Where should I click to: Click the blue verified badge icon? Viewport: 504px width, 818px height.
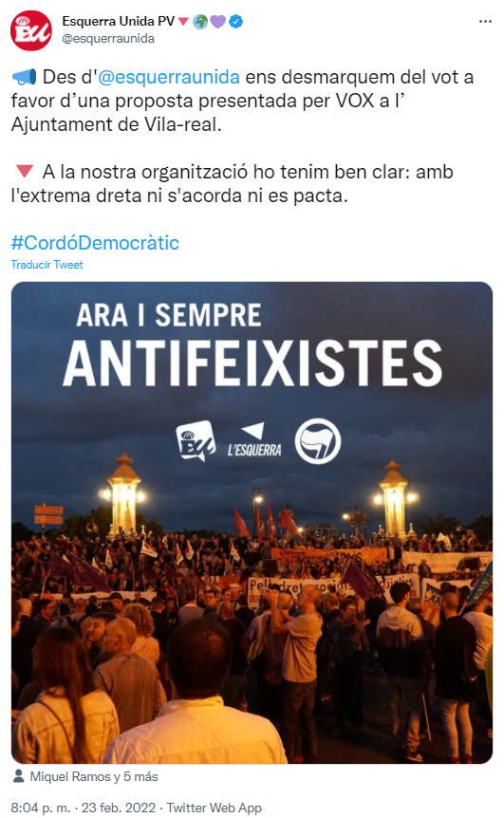pos(235,22)
